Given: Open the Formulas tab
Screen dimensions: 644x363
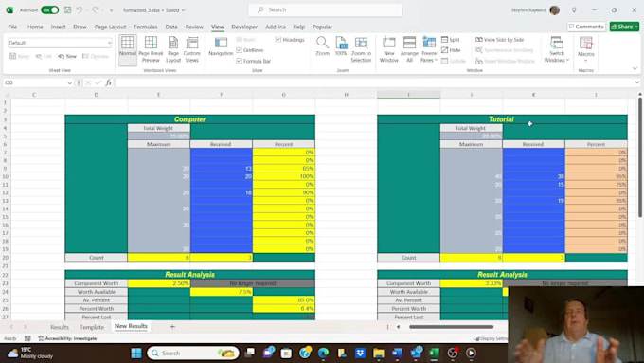Looking at the screenshot, I should coord(146,27).
